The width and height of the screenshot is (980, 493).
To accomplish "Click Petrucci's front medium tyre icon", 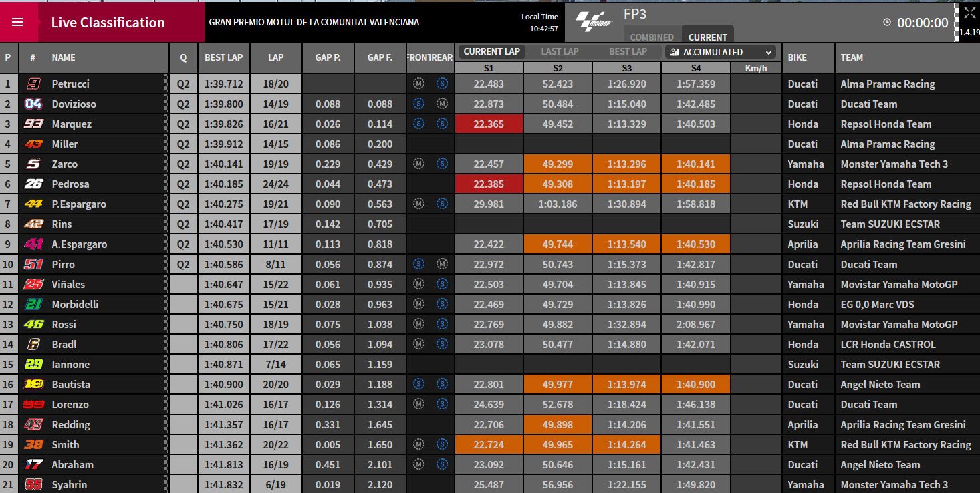I will [418, 84].
